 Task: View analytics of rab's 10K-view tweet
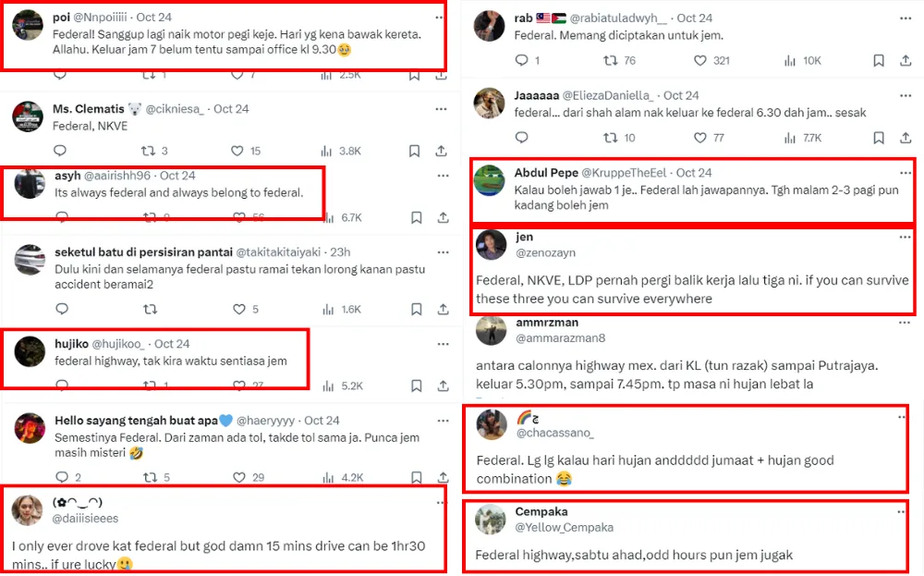(791, 60)
